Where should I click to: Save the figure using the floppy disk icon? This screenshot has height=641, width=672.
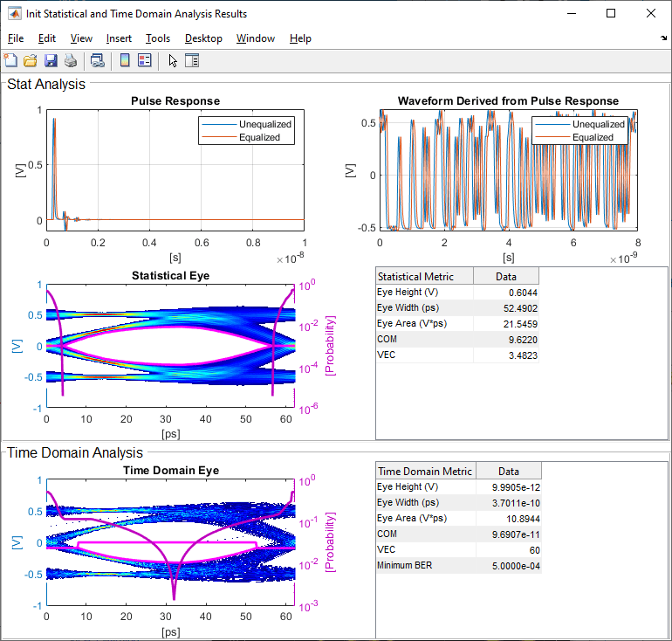[x=50, y=60]
